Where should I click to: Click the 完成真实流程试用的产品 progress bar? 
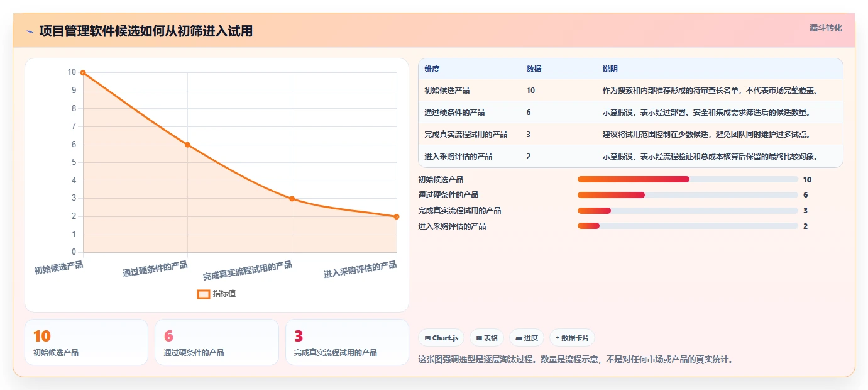[688, 211]
